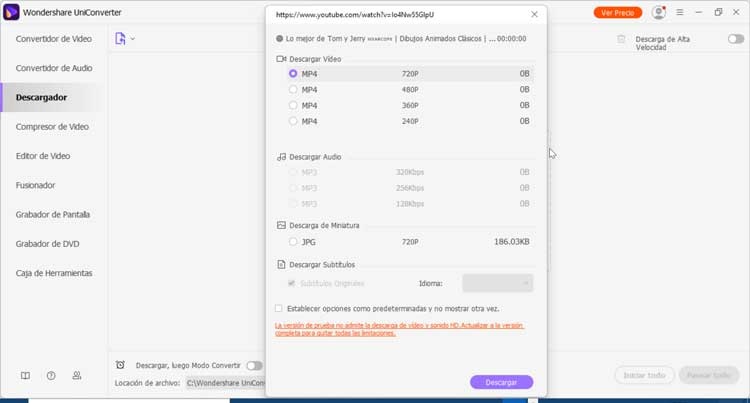Open Grabador de DVD in sidebar

tap(47, 244)
